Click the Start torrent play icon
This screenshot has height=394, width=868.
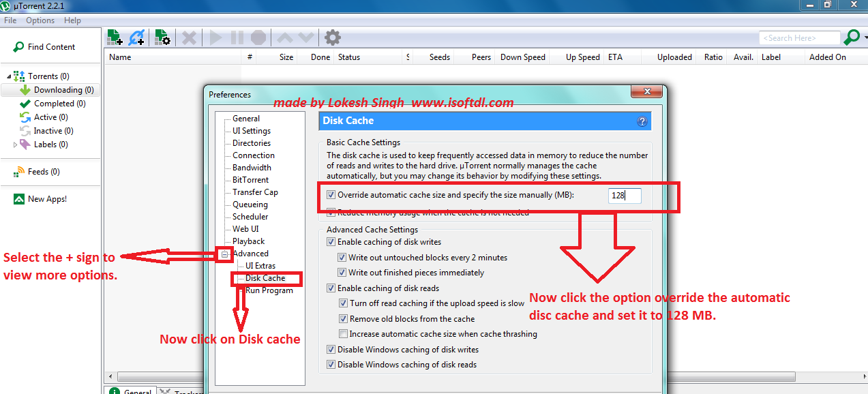coord(216,37)
